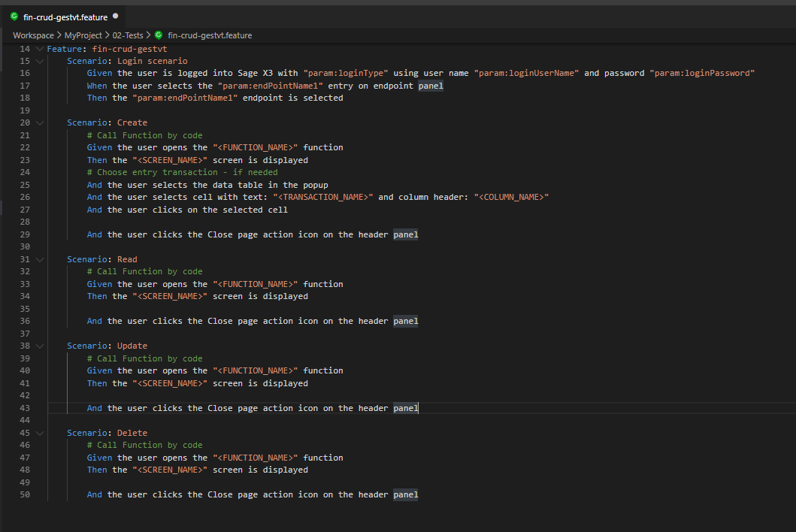
Task: Click the "param:loginType" string
Action: coord(346,73)
